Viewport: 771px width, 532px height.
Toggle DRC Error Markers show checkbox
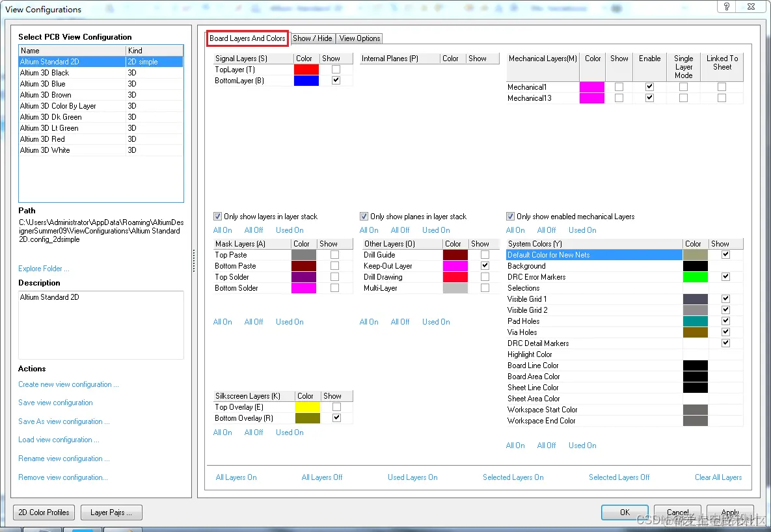[x=725, y=277]
